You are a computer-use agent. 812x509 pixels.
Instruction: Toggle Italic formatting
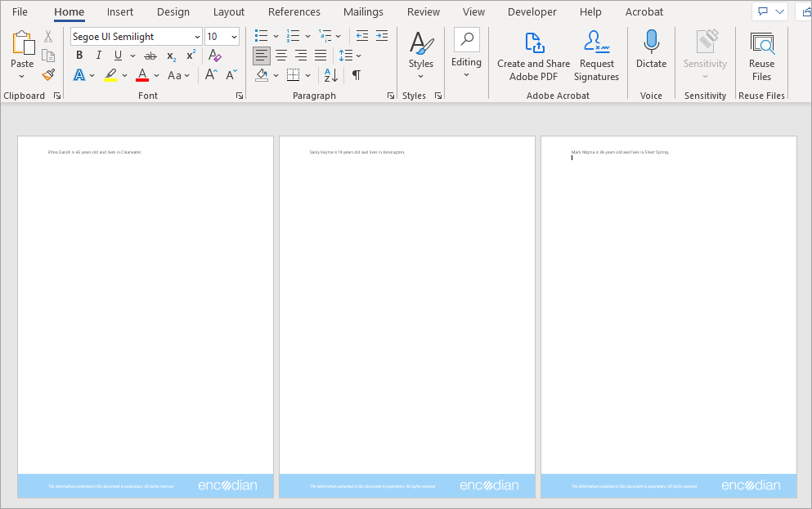[x=98, y=56]
